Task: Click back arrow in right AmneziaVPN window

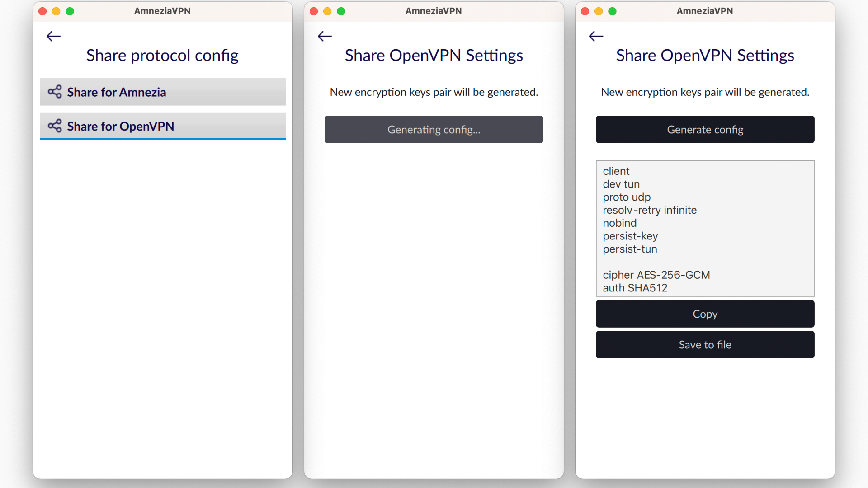Action: coord(596,36)
